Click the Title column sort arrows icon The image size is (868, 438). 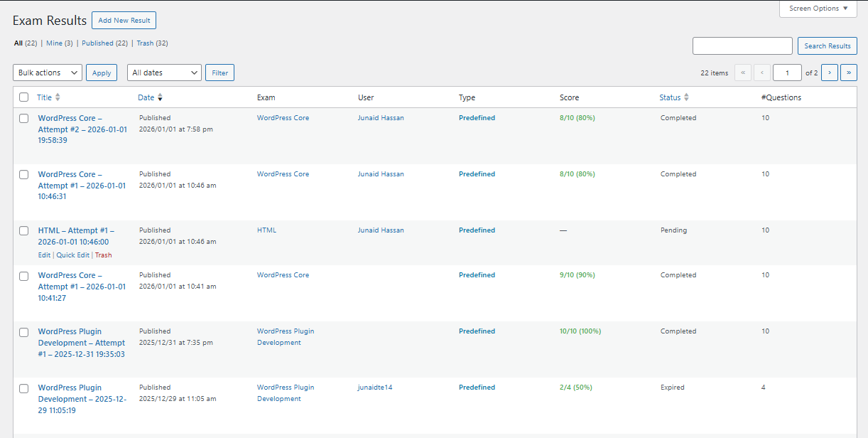tap(58, 97)
